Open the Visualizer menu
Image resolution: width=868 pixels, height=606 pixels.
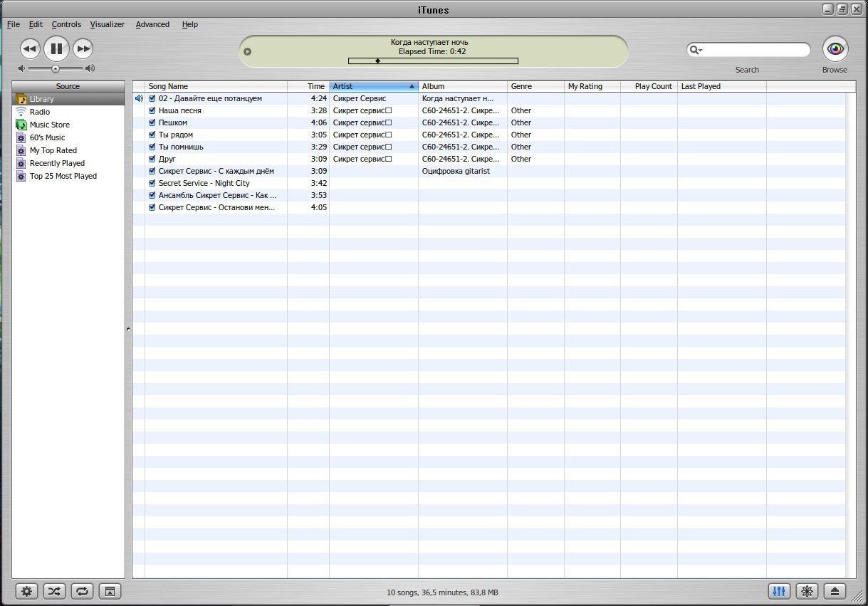click(108, 24)
